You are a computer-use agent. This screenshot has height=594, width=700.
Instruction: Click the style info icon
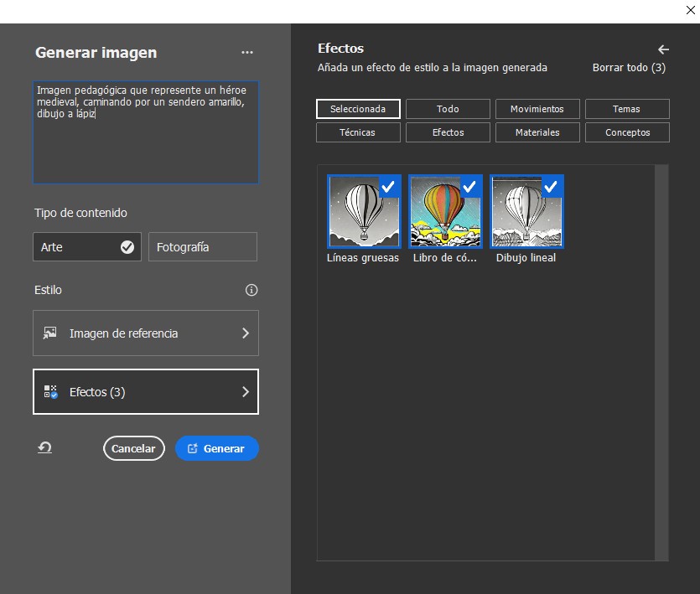pos(251,291)
